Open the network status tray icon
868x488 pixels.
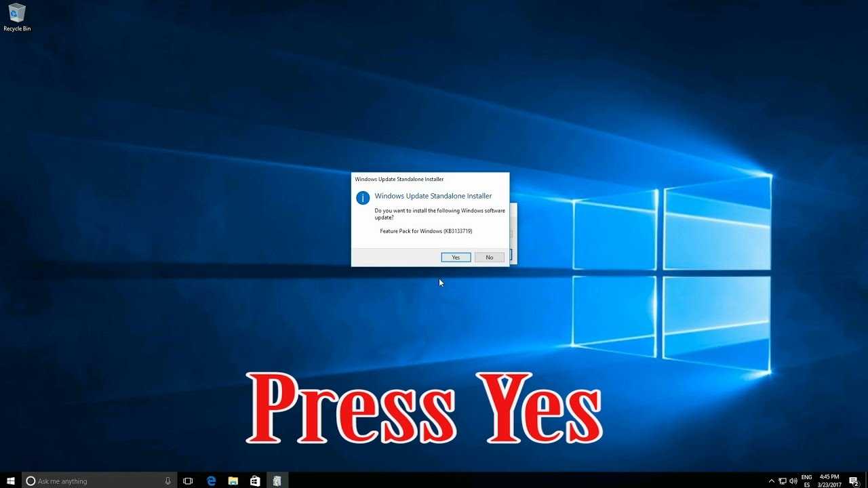click(783, 481)
